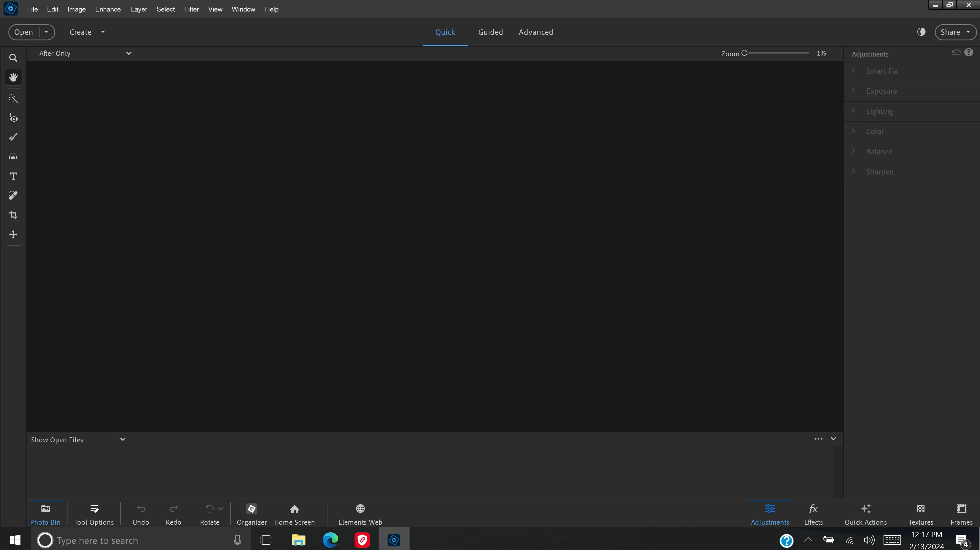Screen dimensions: 980x550
Task: Select the Zoom tool in toolbar
Action: 13,58
